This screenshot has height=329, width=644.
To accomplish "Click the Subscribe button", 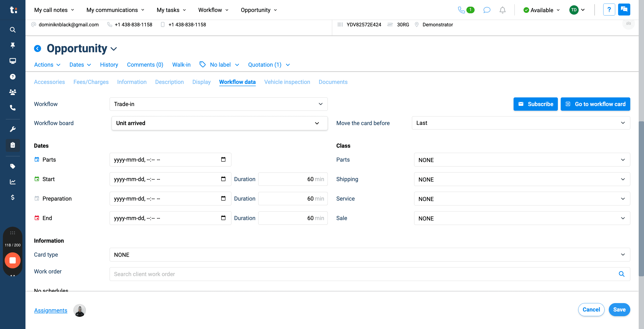I will (x=535, y=104).
